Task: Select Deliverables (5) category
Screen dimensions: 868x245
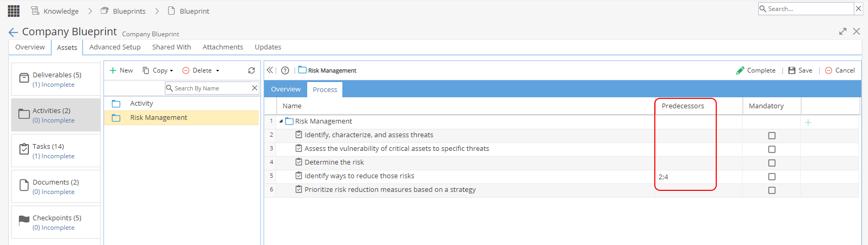Action: [x=56, y=79]
